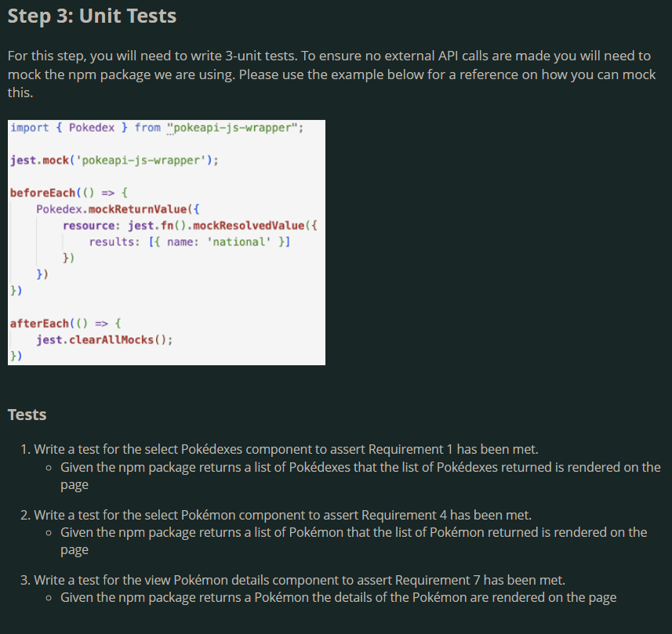Select the Tests section heading

pos(27,415)
